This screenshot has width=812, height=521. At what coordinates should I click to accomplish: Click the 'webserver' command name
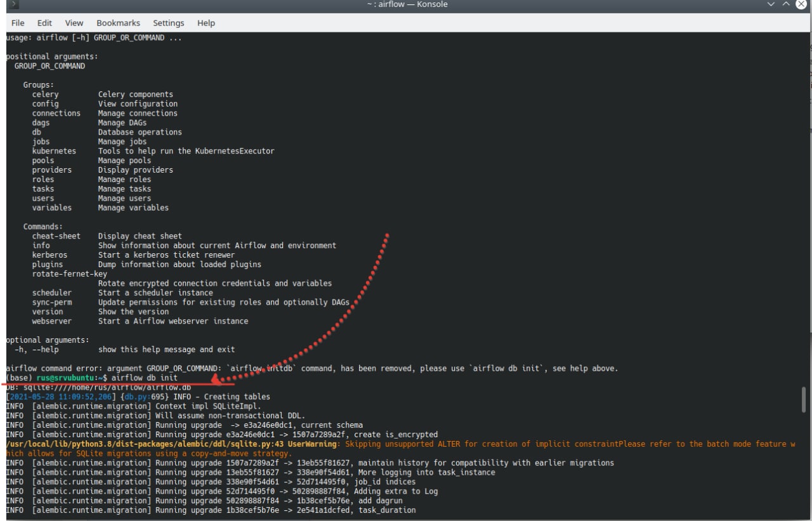[52, 321]
